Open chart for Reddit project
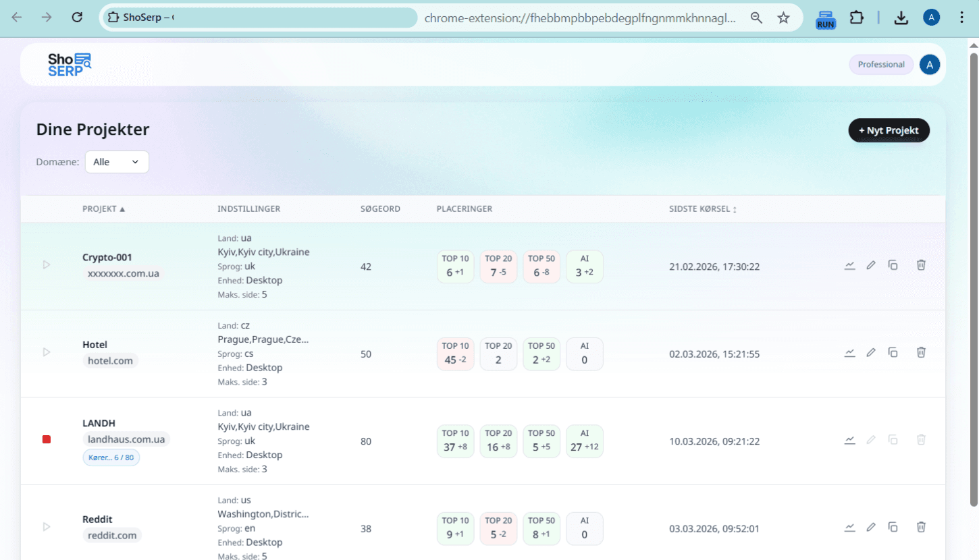The width and height of the screenshot is (979, 560). tap(850, 528)
